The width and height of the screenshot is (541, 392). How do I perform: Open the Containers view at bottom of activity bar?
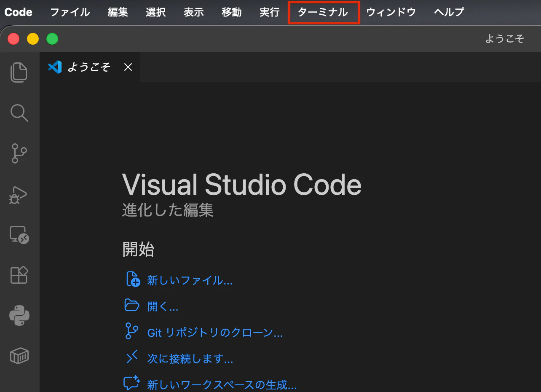tap(19, 356)
